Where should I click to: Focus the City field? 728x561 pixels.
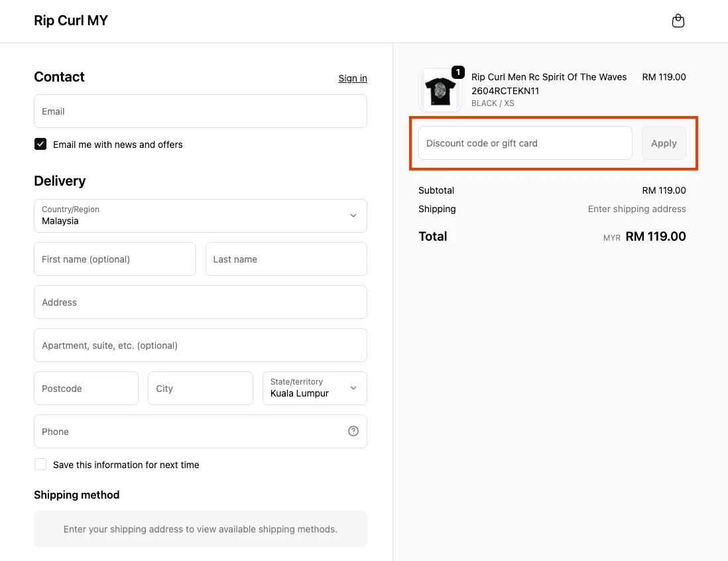(x=201, y=388)
